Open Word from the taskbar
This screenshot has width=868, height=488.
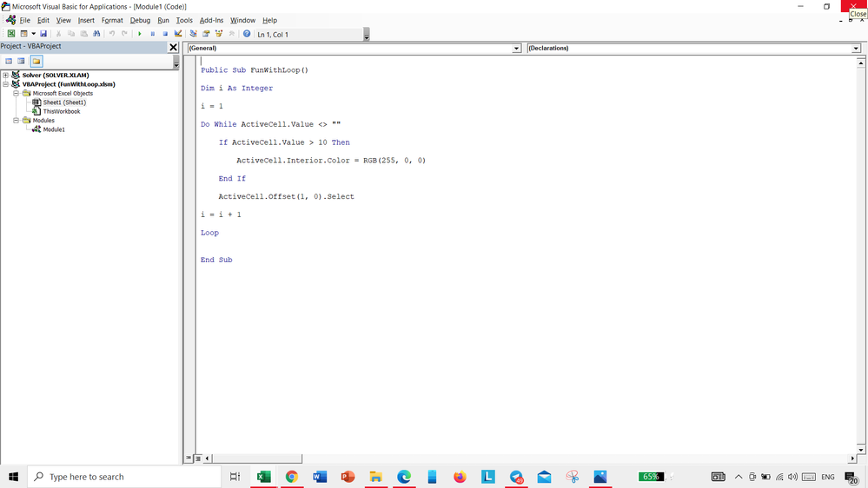(320, 477)
